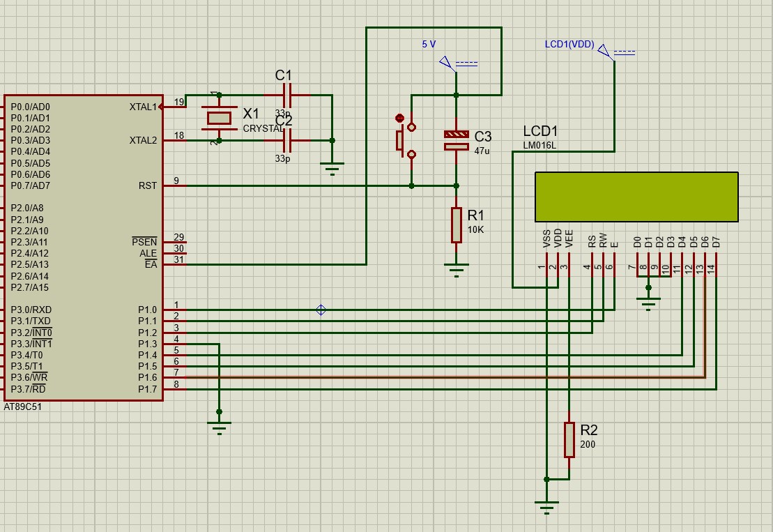This screenshot has height=532, width=773.
Task: Select the LCD1(VDD) power terminal arrow
Action: 604,52
